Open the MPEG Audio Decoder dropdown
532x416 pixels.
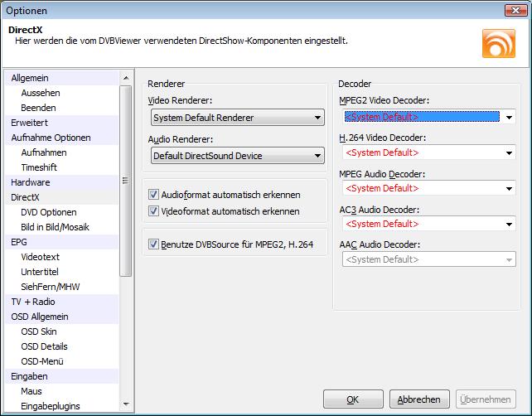coord(429,188)
